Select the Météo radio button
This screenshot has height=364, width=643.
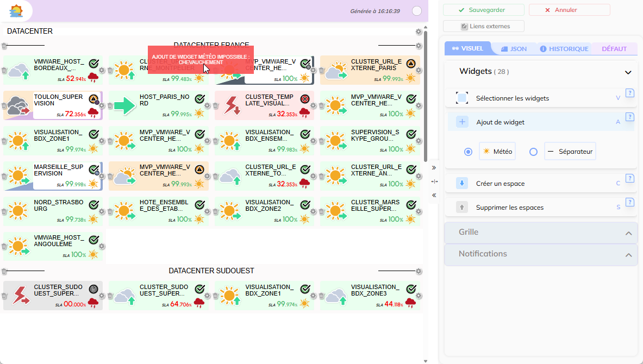pos(468,152)
